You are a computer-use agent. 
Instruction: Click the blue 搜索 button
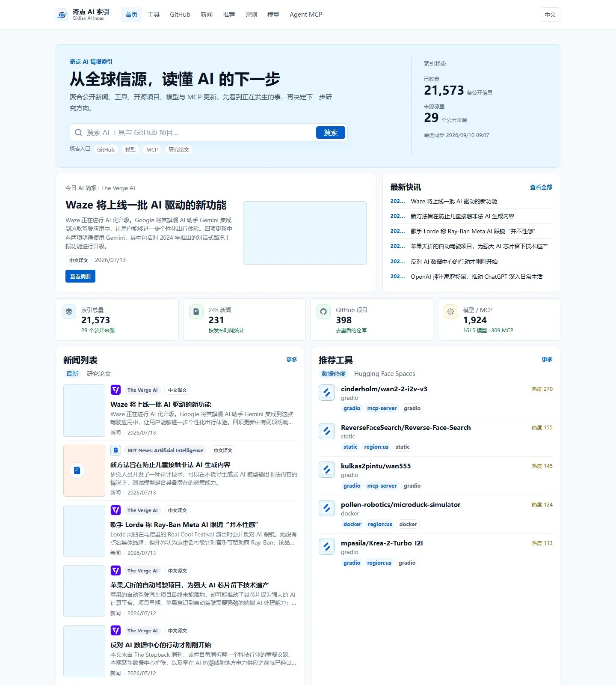[x=331, y=133]
